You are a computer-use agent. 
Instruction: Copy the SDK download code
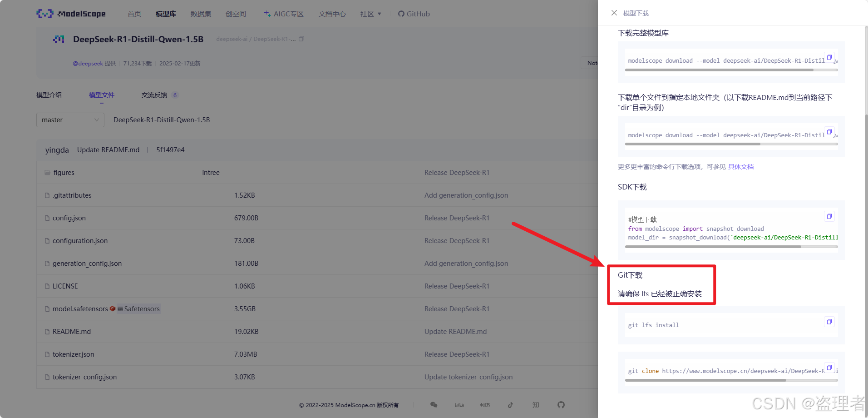click(x=829, y=216)
